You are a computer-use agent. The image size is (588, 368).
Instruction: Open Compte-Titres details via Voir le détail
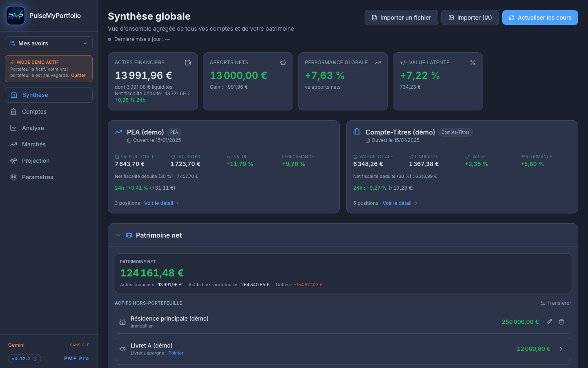[x=400, y=203]
